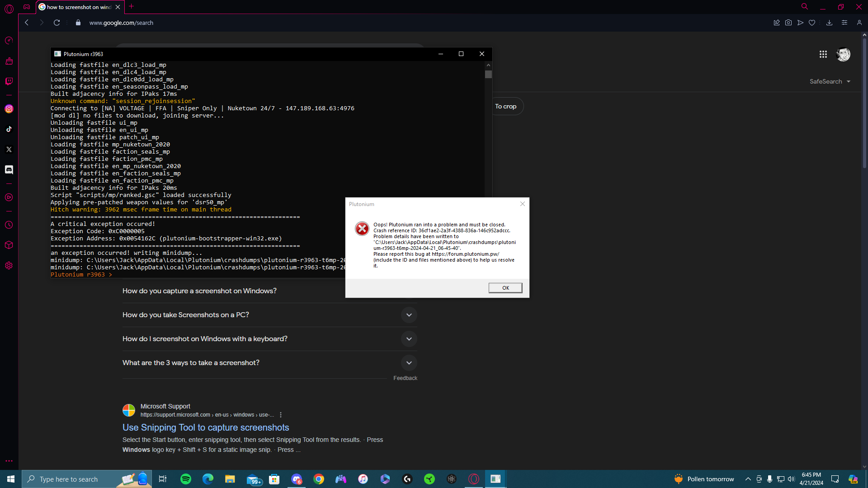Open the SafeSearch dropdown
This screenshot has width=868, height=488.
[x=830, y=81]
